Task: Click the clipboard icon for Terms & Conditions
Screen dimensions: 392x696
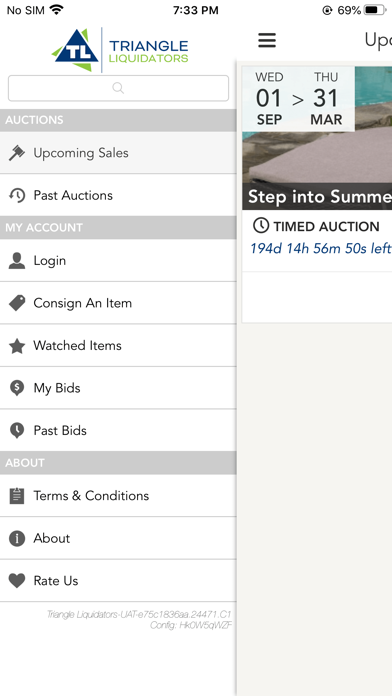Action: click(17, 495)
